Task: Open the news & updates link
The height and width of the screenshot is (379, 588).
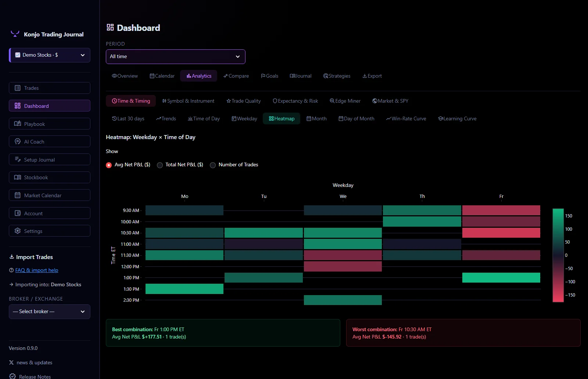Action: [35, 362]
